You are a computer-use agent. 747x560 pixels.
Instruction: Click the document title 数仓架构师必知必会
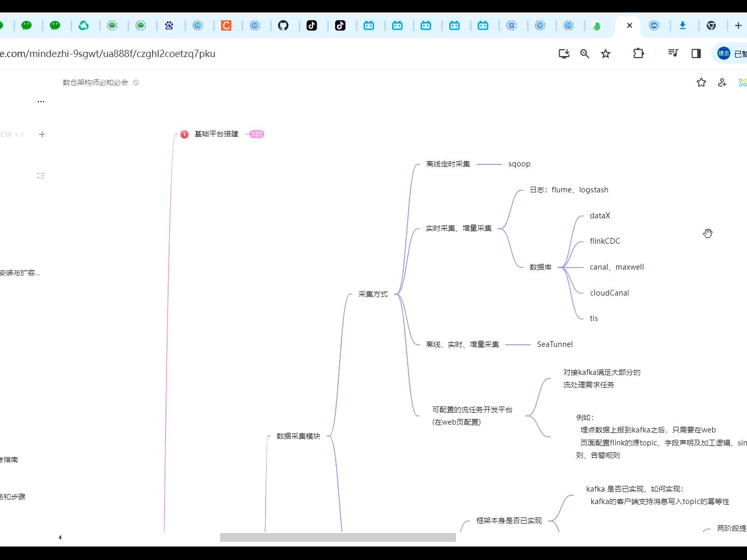click(95, 82)
